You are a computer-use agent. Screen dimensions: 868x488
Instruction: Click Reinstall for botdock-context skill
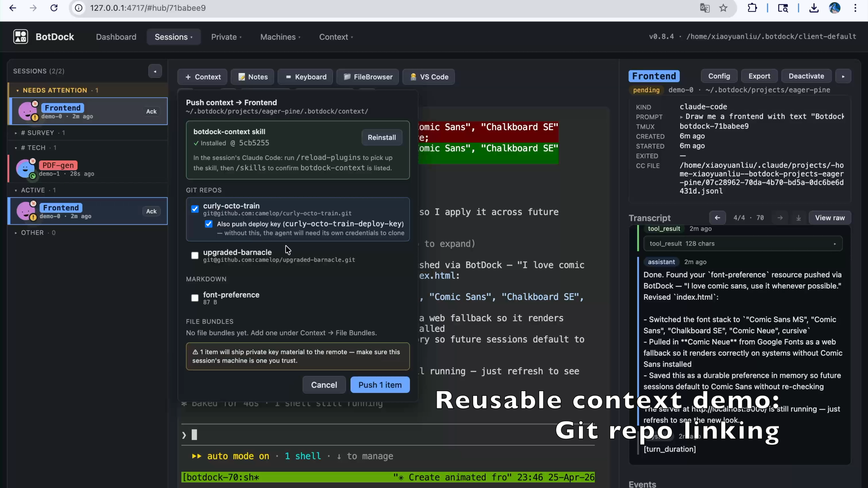tap(381, 137)
